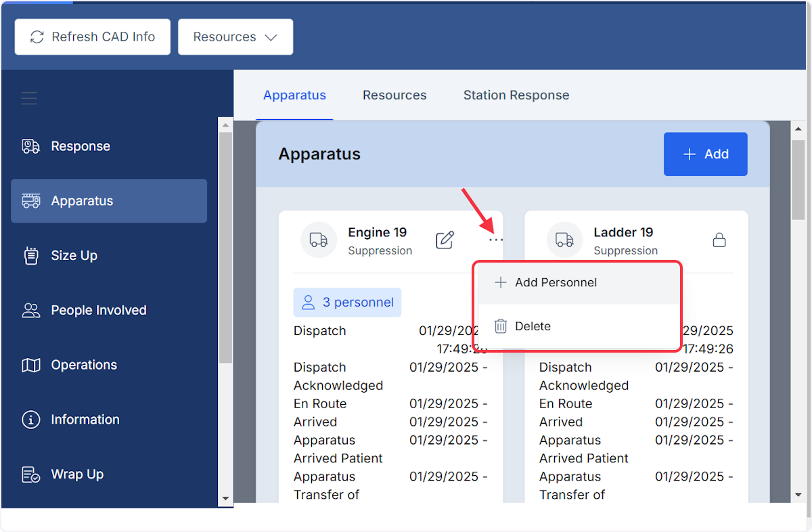Edit Engine 19 with pencil icon
The image size is (812, 532).
(x=445, y=240)
